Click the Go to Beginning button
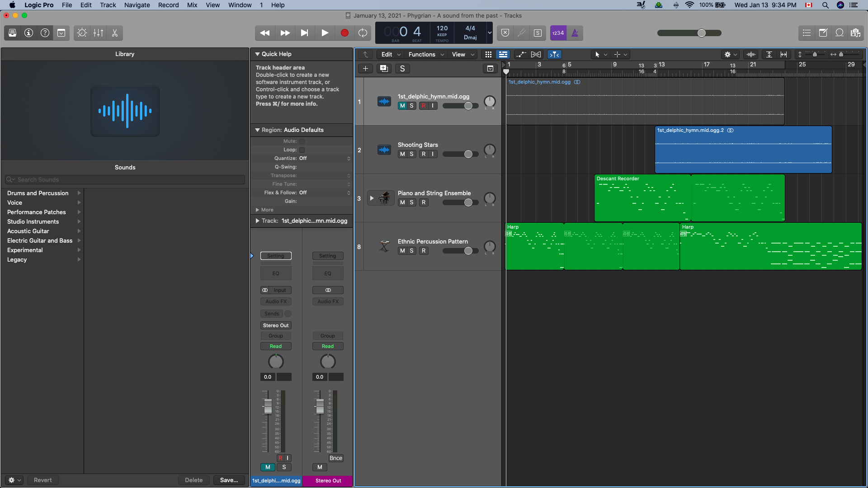868x488 pixels. [305, 33]
